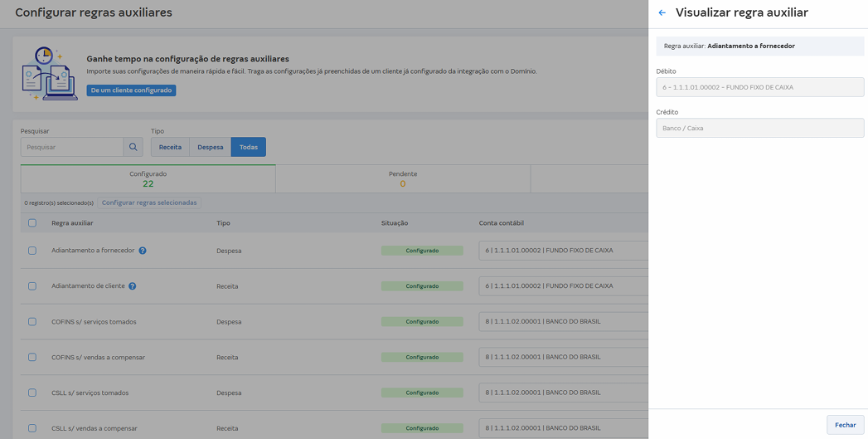Open Conta contábil field for COFINS s/ vendas
Screen dimensions: 868x439
563,357
